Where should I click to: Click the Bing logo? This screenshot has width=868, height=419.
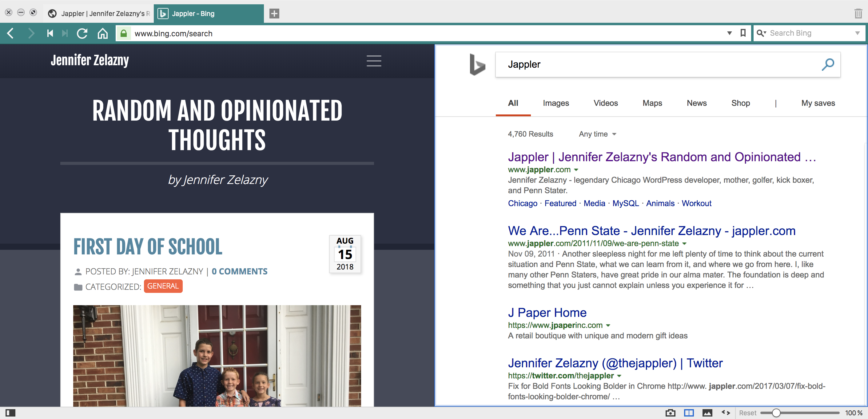pos(477,64)
